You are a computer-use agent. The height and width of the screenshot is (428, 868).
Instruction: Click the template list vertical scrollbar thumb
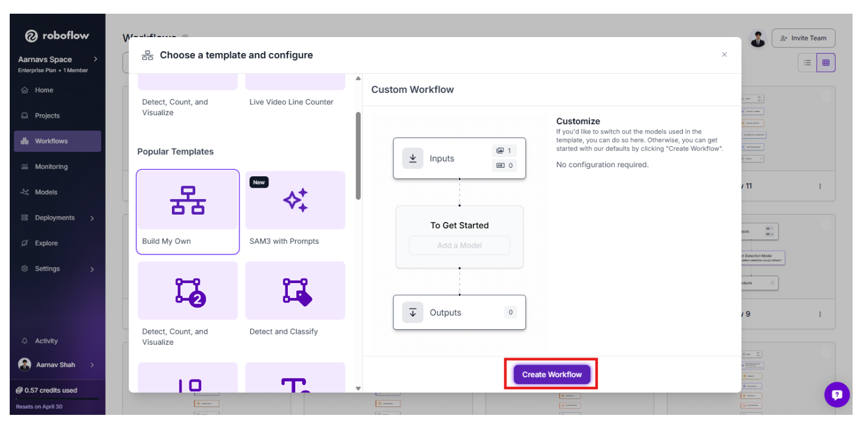(x=358, y=155)
